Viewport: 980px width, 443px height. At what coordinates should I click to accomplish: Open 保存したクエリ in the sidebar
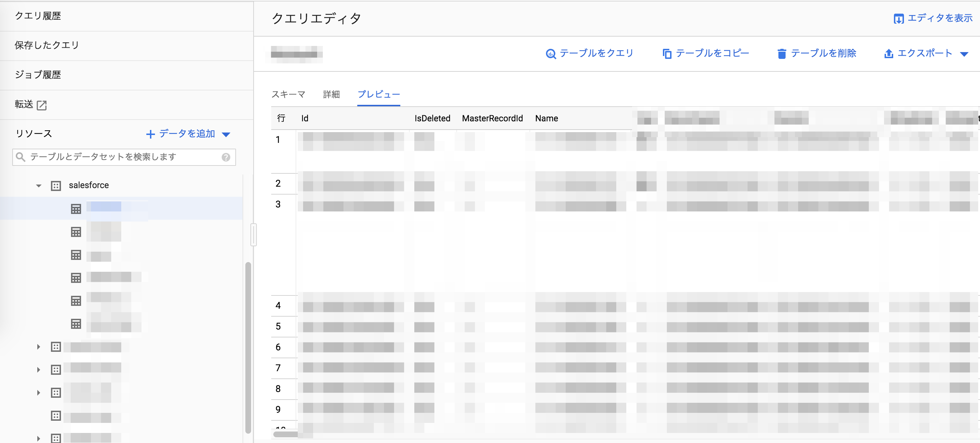[46, 45]
